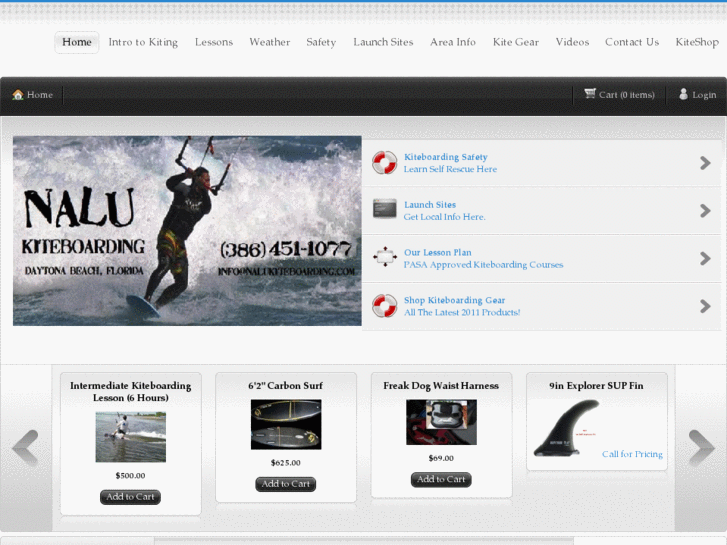Click the kiteboarding lesson product thumbnail
The width and height of the screenshot is (727, 545).
click(x=130, y=437)
